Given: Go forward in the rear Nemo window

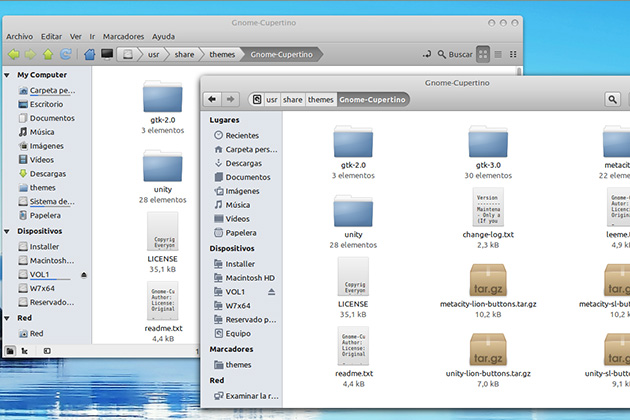Looking at the screenshot, I should 31,54.
